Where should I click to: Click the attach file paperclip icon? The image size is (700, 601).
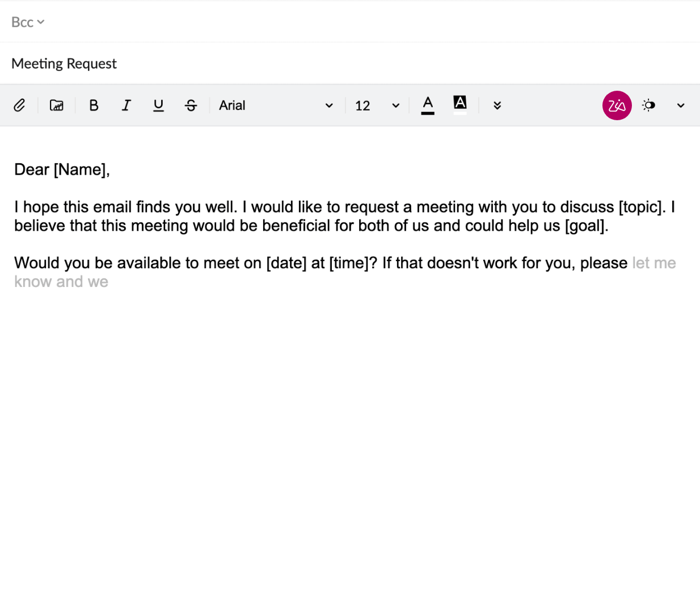(x=19, y=105)
